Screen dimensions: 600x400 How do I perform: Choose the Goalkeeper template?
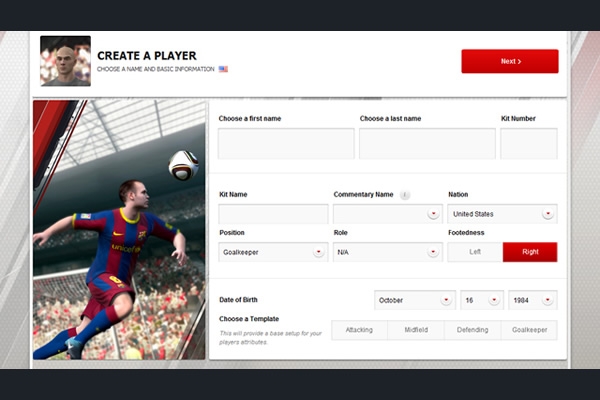(x=529, y=330)
